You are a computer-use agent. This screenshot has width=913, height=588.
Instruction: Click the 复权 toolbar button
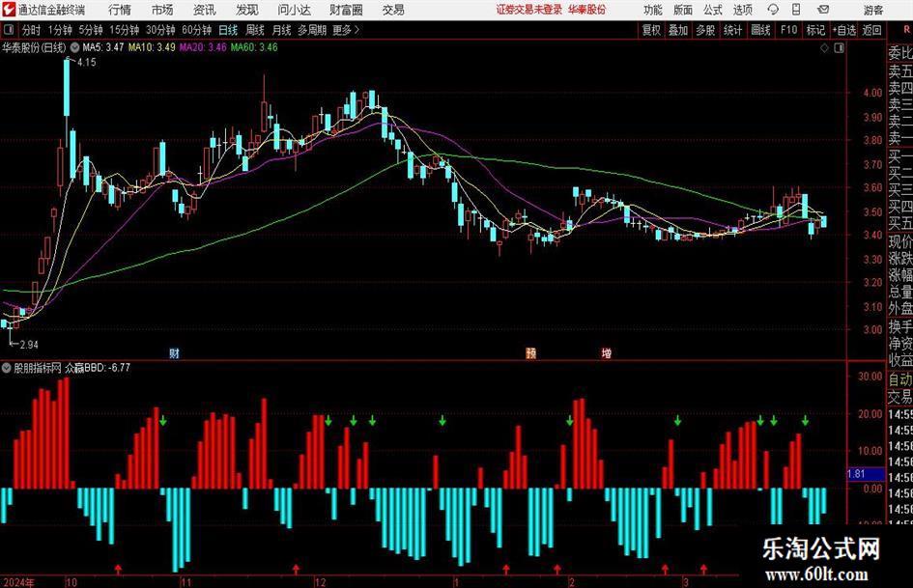tap(651, 30)
